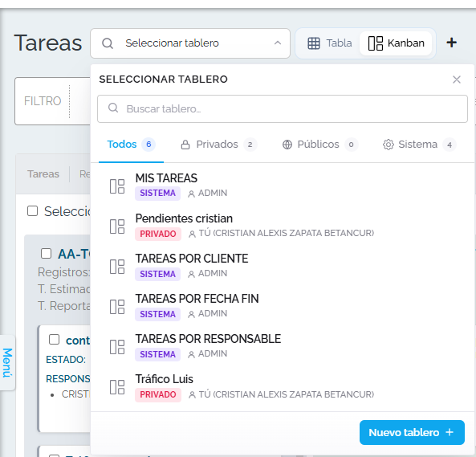Viewport: 476px width, 457px height.
Task: Open the Pendientes cristian board
Action: [283, 226]
